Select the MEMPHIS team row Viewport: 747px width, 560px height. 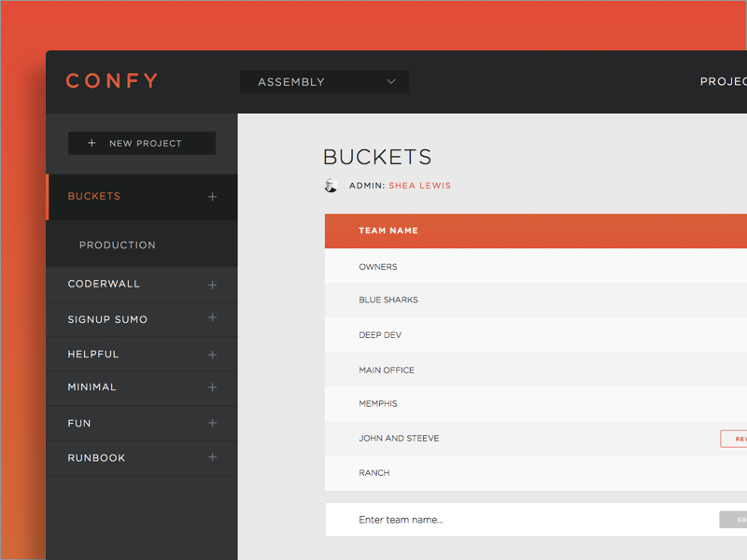pos(536,404)
